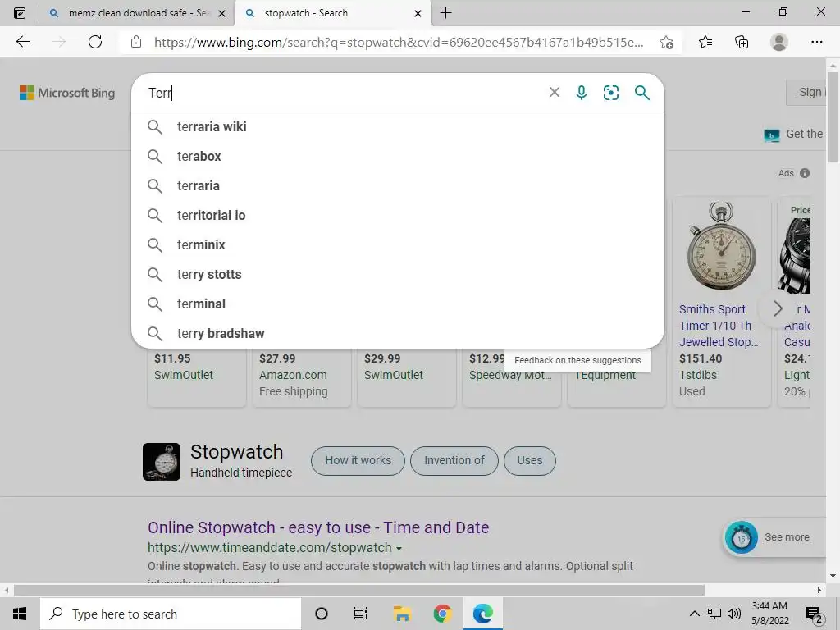
Task: Click Microsoft Edge taskbar icon
Action: tap(482, 614)
